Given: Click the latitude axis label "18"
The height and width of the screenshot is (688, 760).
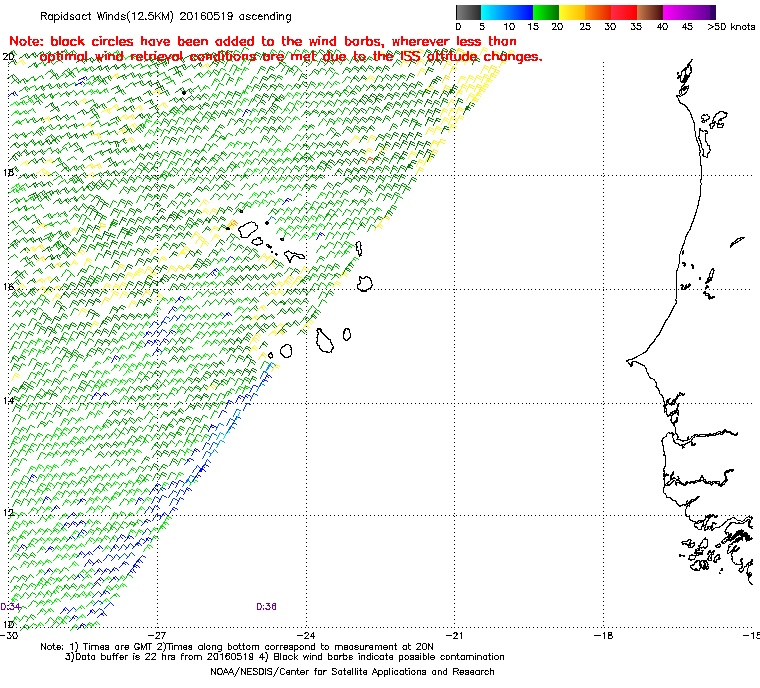Looking at the screenshot, I should coord(8,173).
